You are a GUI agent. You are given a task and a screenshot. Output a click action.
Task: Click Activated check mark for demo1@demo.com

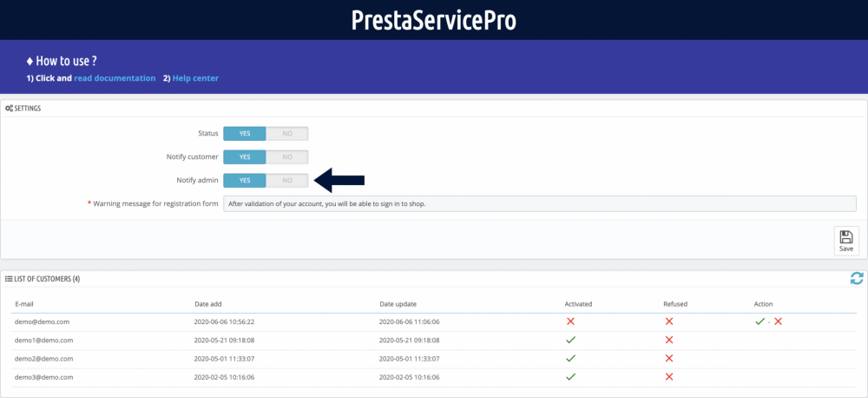570,340
